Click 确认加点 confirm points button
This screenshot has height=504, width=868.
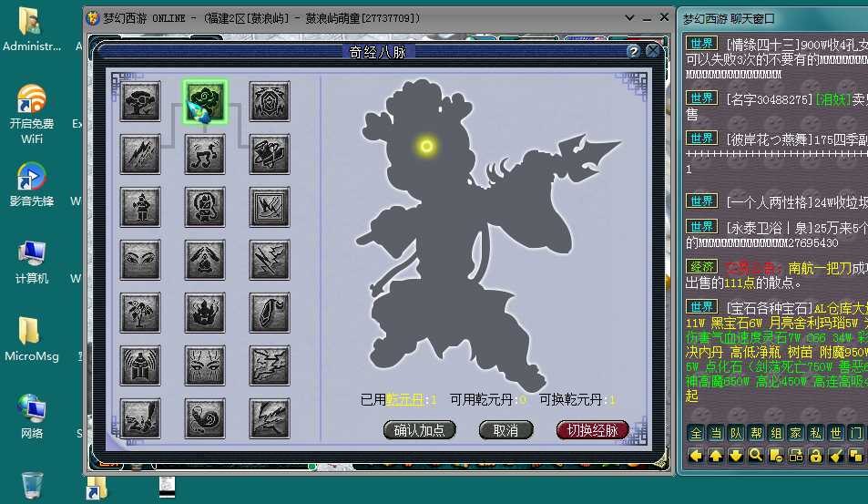pos(419,430)
